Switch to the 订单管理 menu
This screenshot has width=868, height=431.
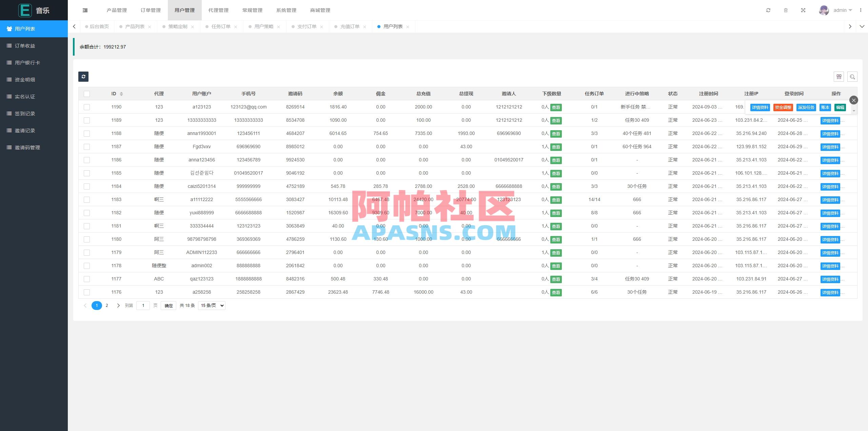pos(152,10)
